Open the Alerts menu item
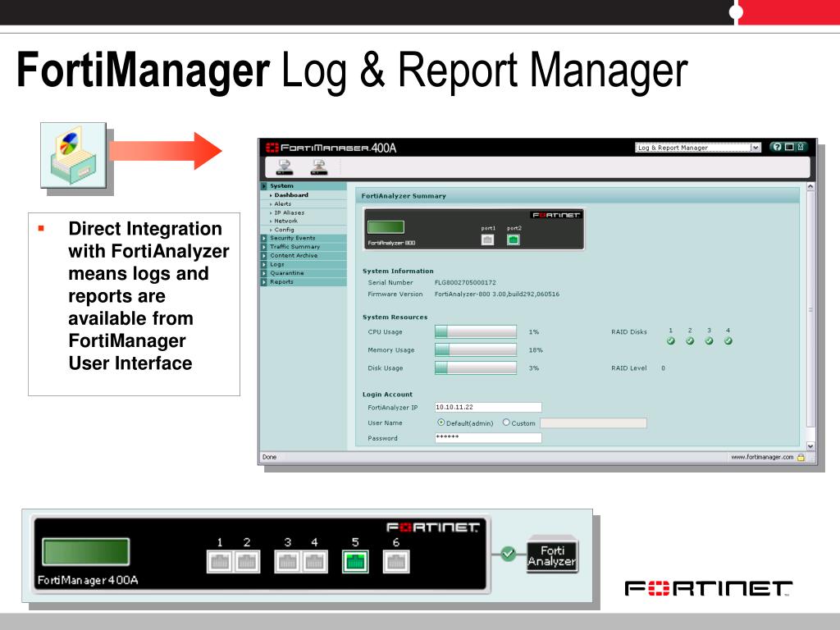The image size is (840, 630). (x=283, y=203)
